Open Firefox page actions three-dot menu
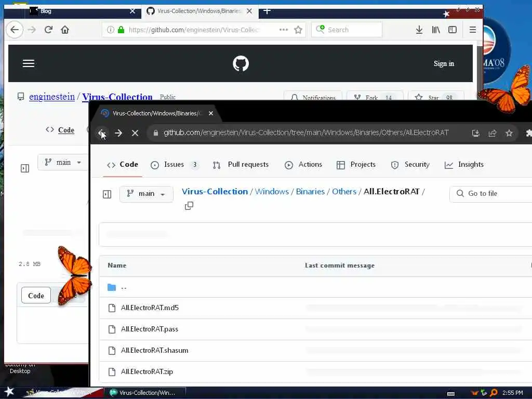532x399 pixels. point(283,30)
